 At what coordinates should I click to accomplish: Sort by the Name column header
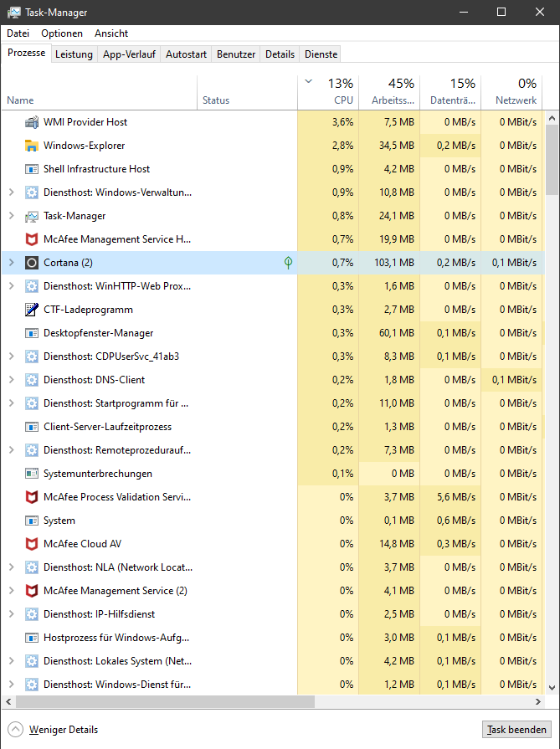[100, 92]
